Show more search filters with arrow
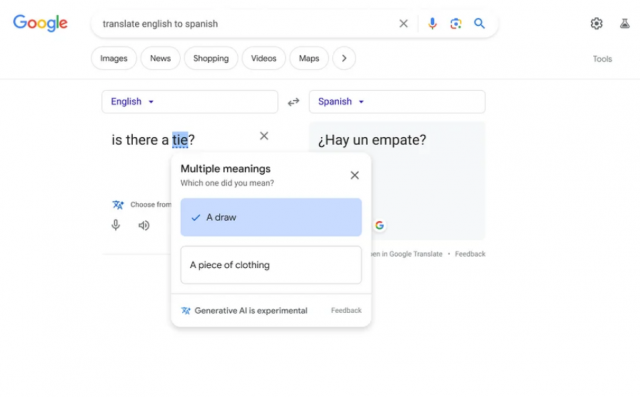Viewport: 640px width, 397px height. 344,58
